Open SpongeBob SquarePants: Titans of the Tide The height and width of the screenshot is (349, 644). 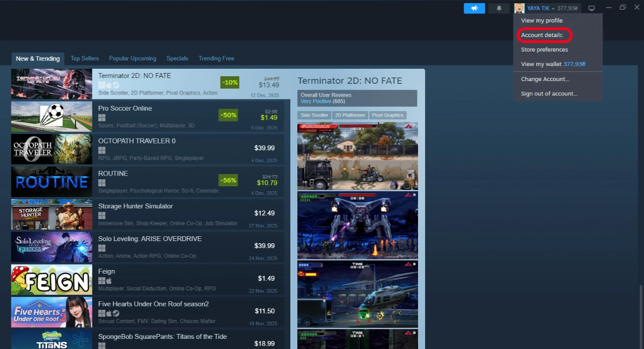[163, 337]
